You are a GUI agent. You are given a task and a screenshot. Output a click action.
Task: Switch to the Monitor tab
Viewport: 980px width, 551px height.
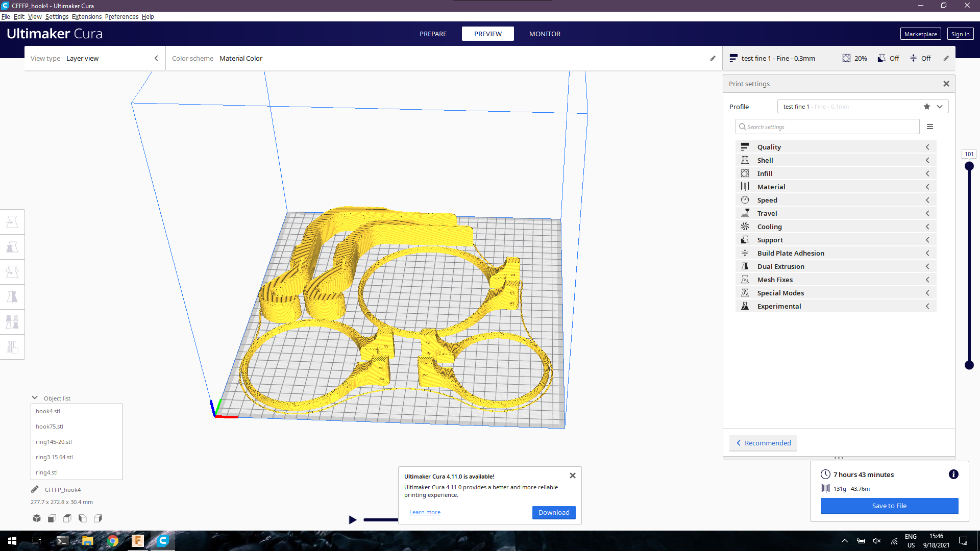pyautogui.click(x=545, y=34)
